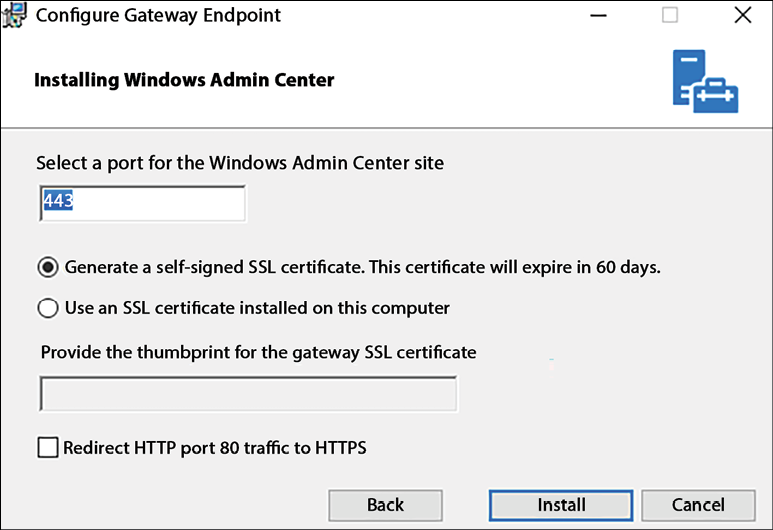
Task: Click the 'traffic to HTTPS' label text
Action: tap(305, 448)
